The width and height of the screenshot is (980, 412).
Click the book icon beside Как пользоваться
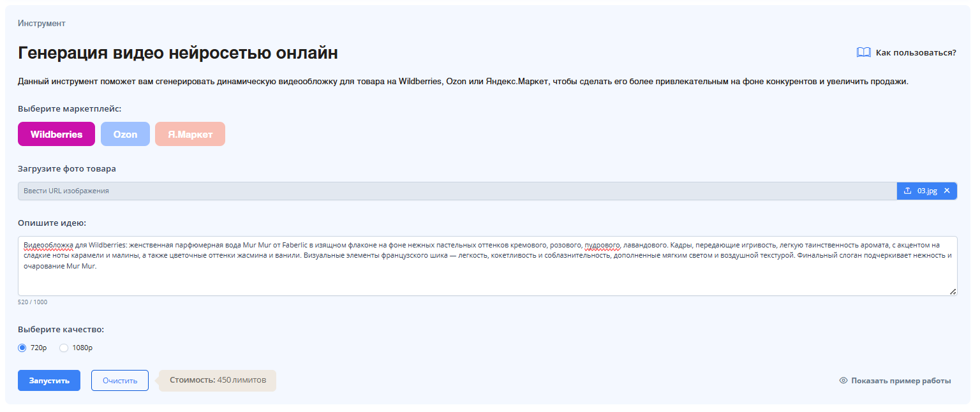[x=863, y=52]
